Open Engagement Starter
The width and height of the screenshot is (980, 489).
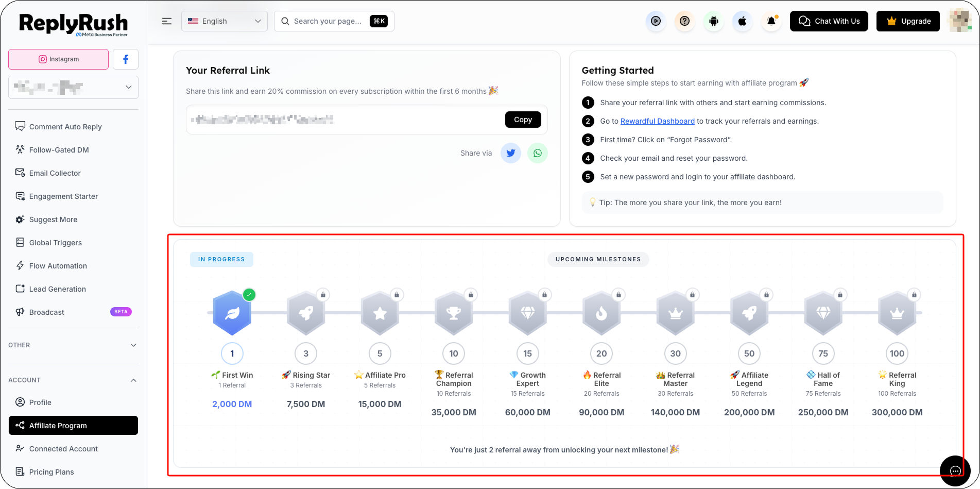tap(73, 196)
